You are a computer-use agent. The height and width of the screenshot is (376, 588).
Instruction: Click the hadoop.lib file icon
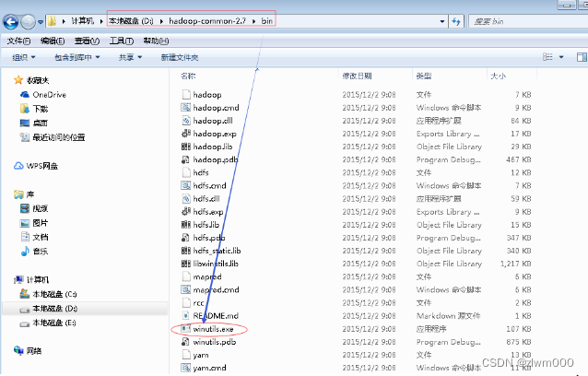tap(186, 147)
